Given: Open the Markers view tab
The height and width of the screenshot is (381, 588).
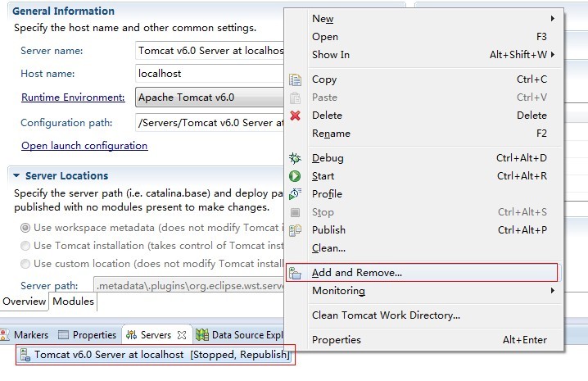Looking at the screenshot, I should 25,335.
